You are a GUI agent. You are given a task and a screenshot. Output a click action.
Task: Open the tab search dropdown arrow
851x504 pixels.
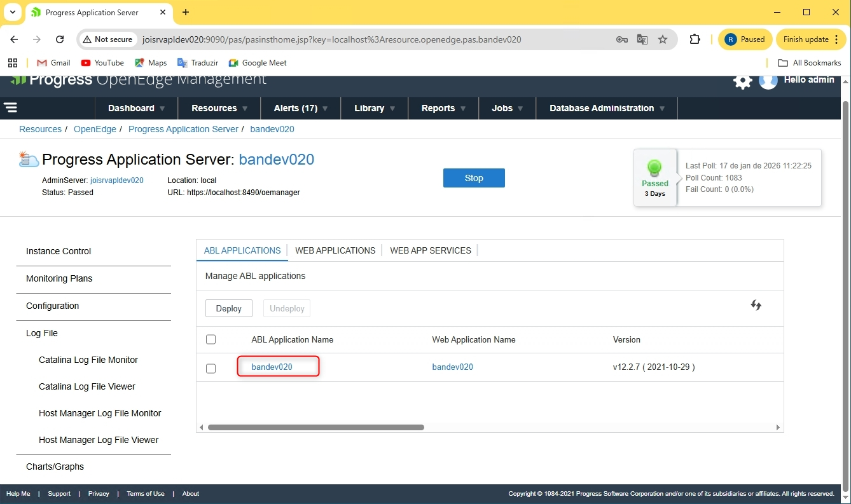(13, 12)
